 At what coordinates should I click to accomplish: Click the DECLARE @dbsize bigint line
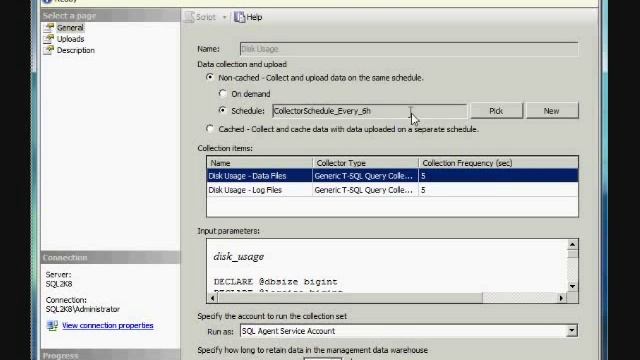tap(276, 282)
